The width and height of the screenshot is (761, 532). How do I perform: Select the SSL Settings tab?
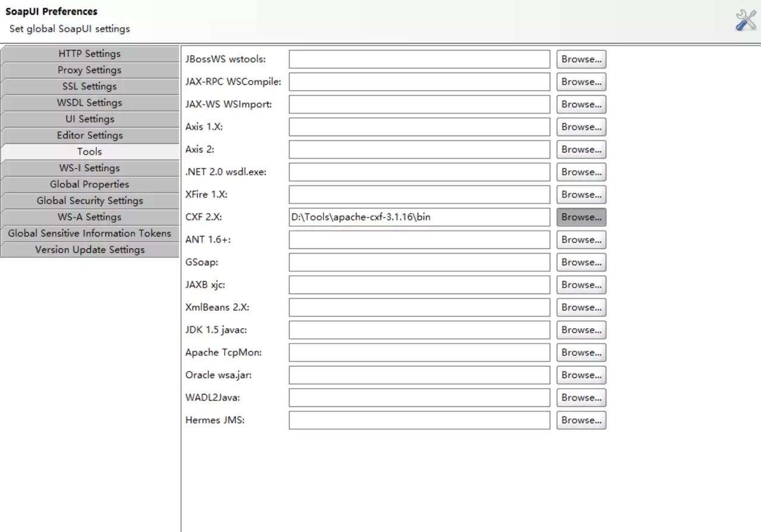[89, 86]
